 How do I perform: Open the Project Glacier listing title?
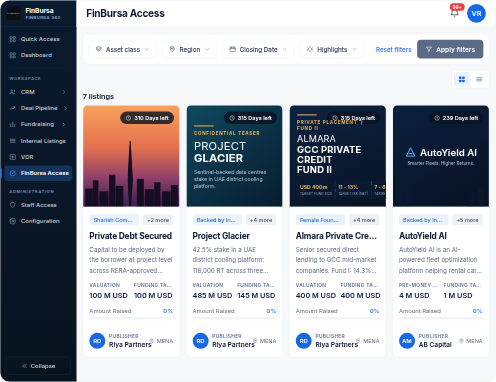[221, 236]
